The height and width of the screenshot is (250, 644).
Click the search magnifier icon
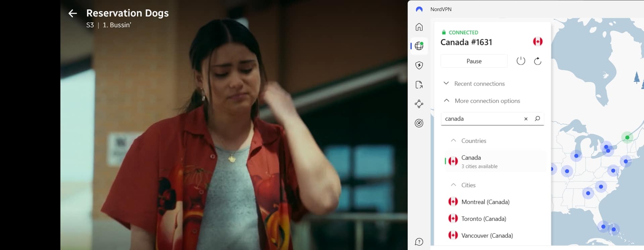coord(537,118)
